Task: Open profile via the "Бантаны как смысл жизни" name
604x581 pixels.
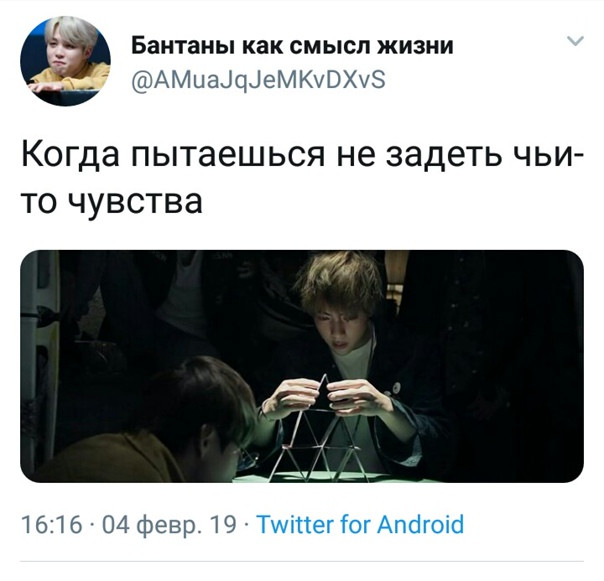Action: click(292, 47)
